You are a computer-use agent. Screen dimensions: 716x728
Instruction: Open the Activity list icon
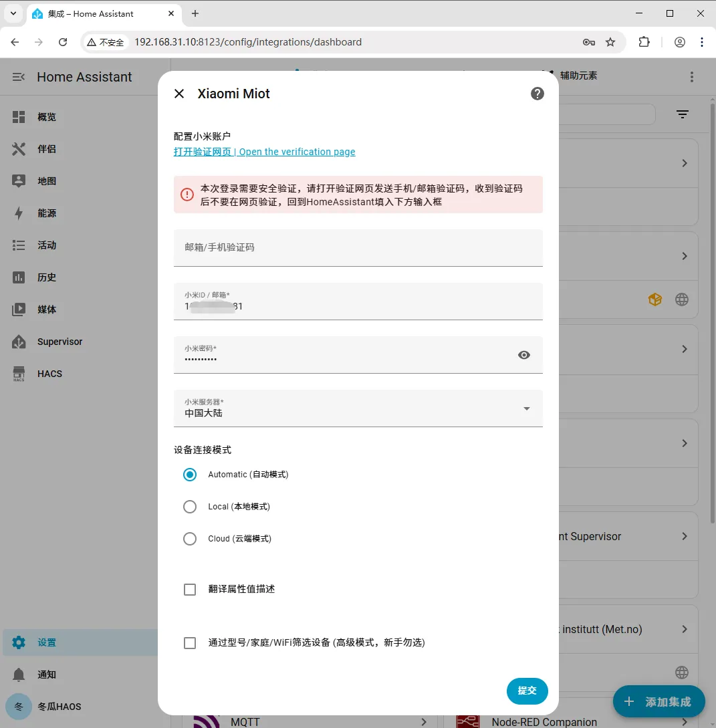tap(19, 245)
